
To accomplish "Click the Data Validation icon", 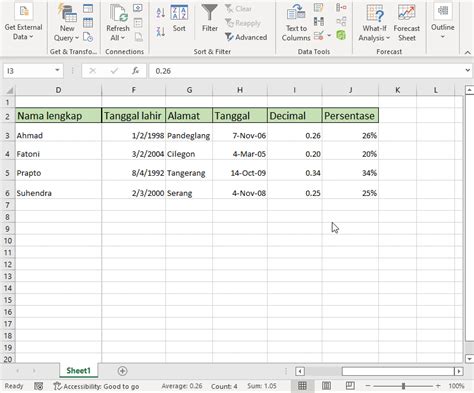I will click(319, 35).
